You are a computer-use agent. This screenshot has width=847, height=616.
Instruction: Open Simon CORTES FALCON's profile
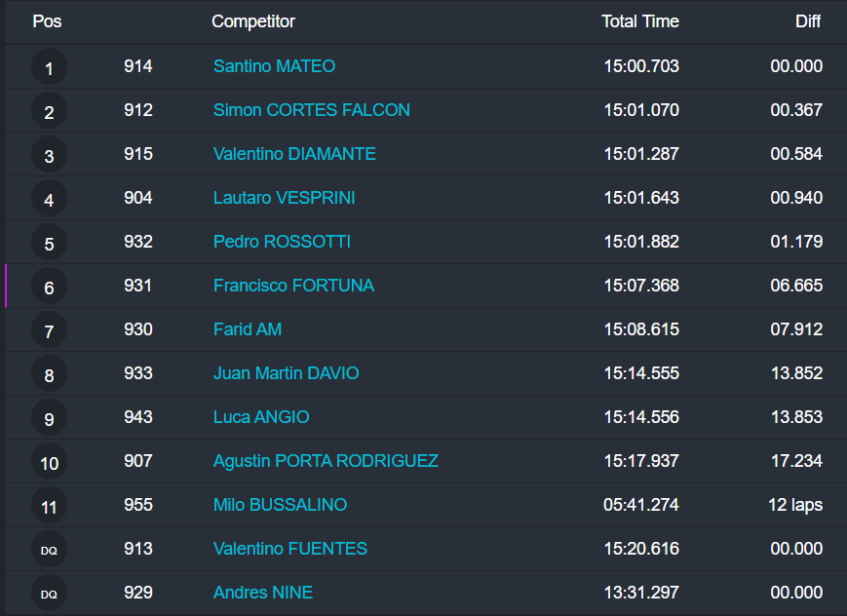[311, 110]
